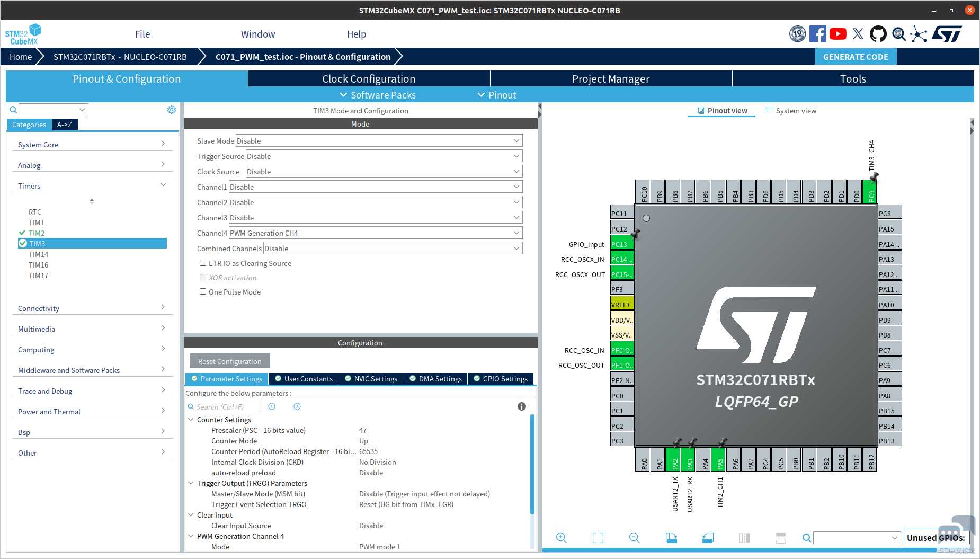The image size is (980, 559).
Task: Open the File menu
Action: (142, 34)
